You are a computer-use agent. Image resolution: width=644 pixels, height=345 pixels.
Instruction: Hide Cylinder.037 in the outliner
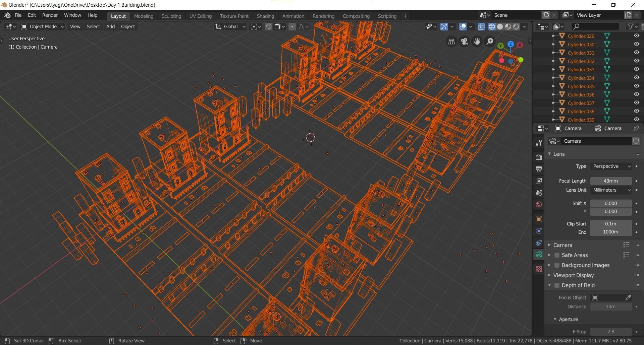pyautogui.click(x=636, y=102)
